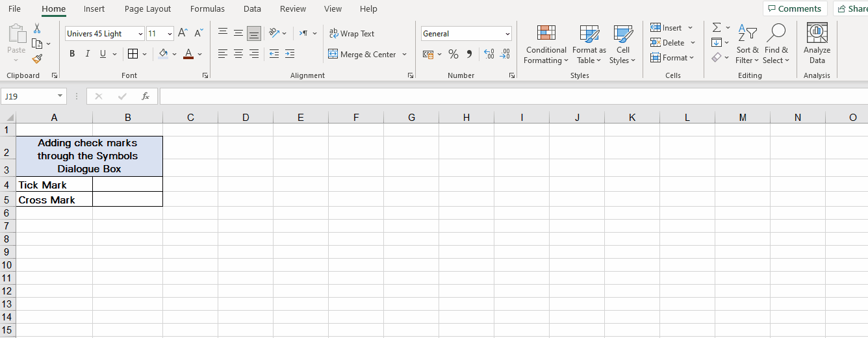Image resolution: width=868 pixels, height=338 pixels.
Task: Apply Percent Style
Action: click(453, 54)
